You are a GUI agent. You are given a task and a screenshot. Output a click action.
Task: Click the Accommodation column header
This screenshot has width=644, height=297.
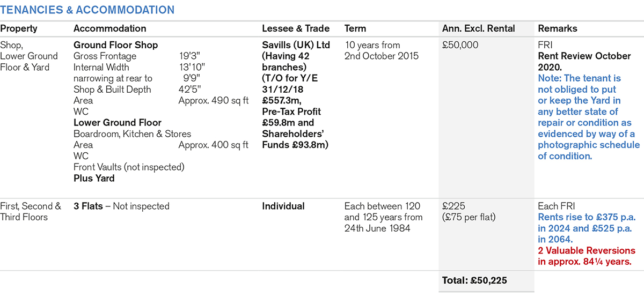109,29
